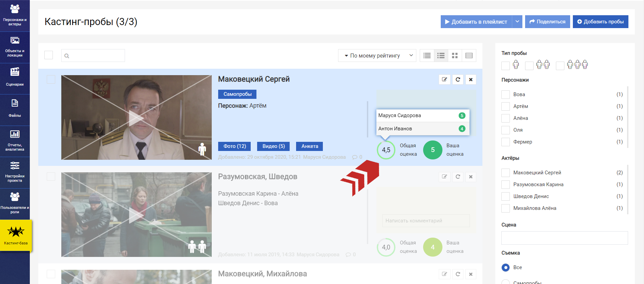
Task: Select the Маковецкий Сергей audition checkbox
Action: (x=51, y=80)
